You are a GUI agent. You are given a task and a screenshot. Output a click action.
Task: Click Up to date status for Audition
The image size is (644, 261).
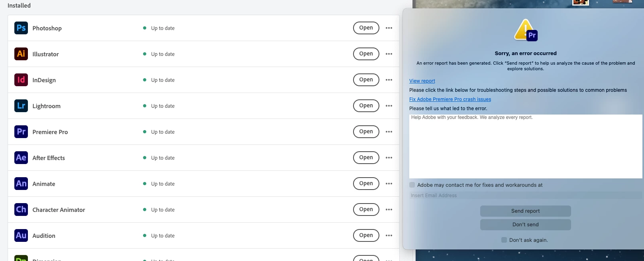tap(163, 235)
